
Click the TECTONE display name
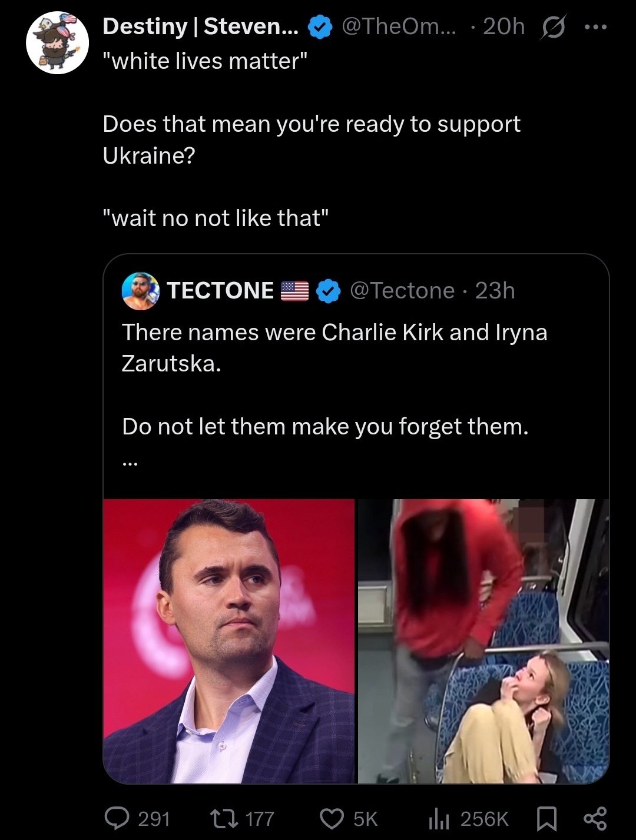pos(220,291)
